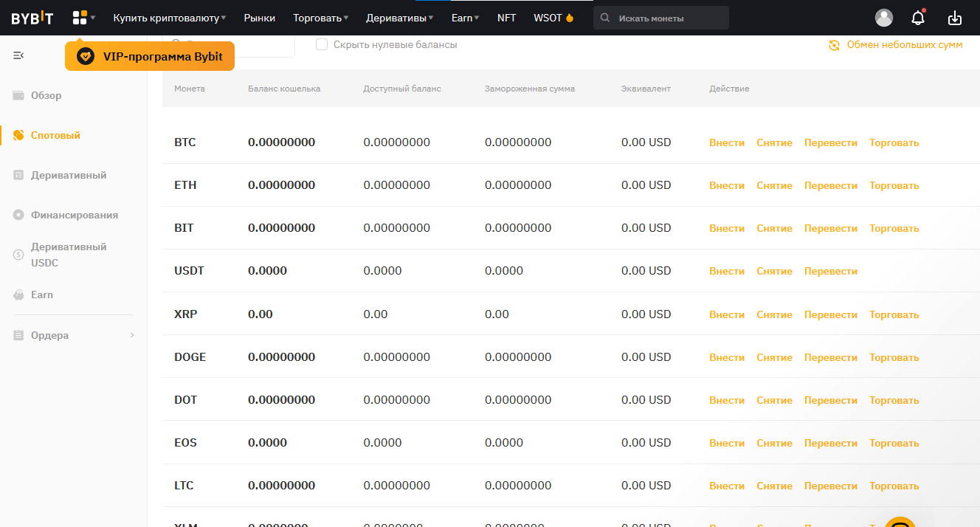The height and width of the screenshot is (527, 980).
Task: Select Деривативный in the sidebar
Action: point(69,175)
